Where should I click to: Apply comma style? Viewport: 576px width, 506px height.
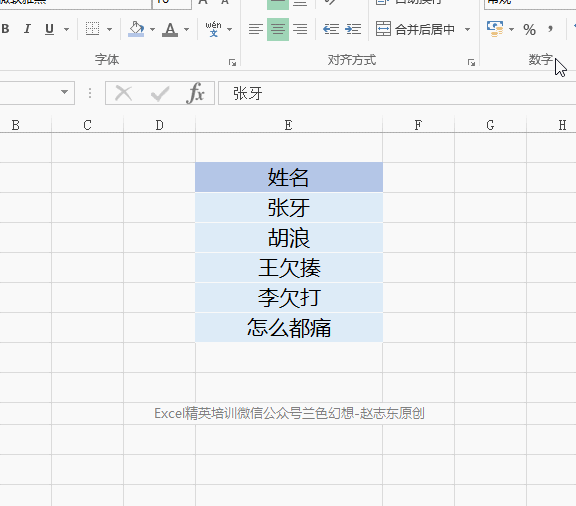[550, 29]
